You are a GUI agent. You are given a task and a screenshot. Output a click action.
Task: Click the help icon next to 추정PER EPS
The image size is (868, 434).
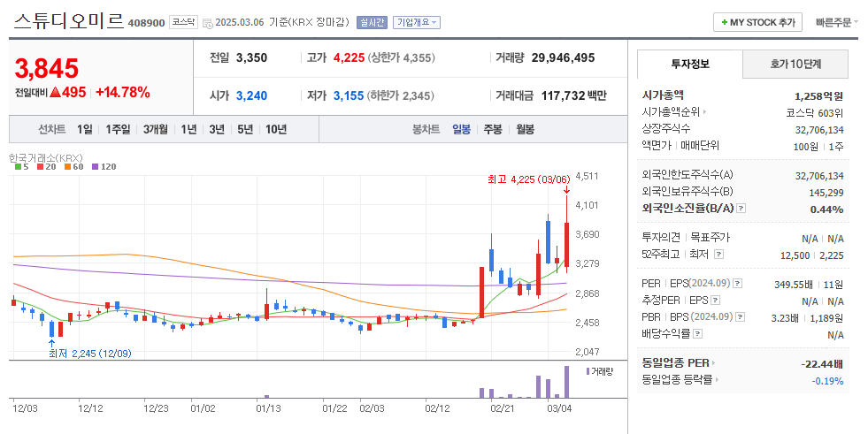pos(715,301)
